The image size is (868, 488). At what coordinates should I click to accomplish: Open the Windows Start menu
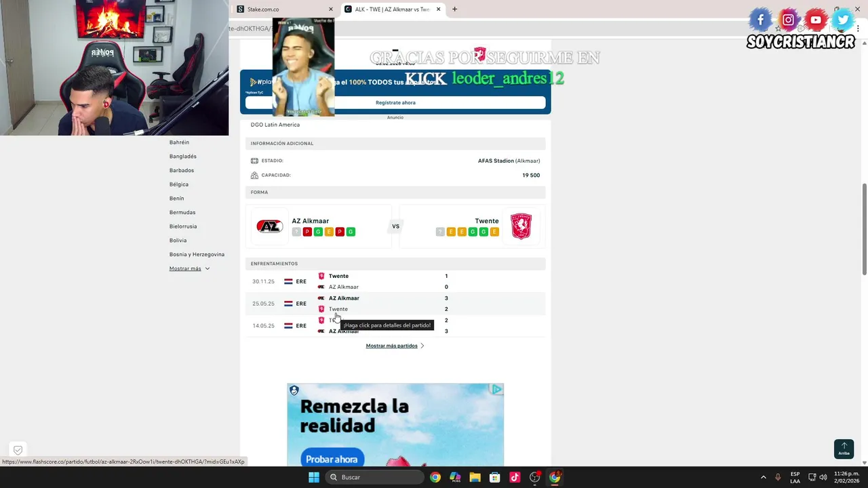(x=314, y=477)
